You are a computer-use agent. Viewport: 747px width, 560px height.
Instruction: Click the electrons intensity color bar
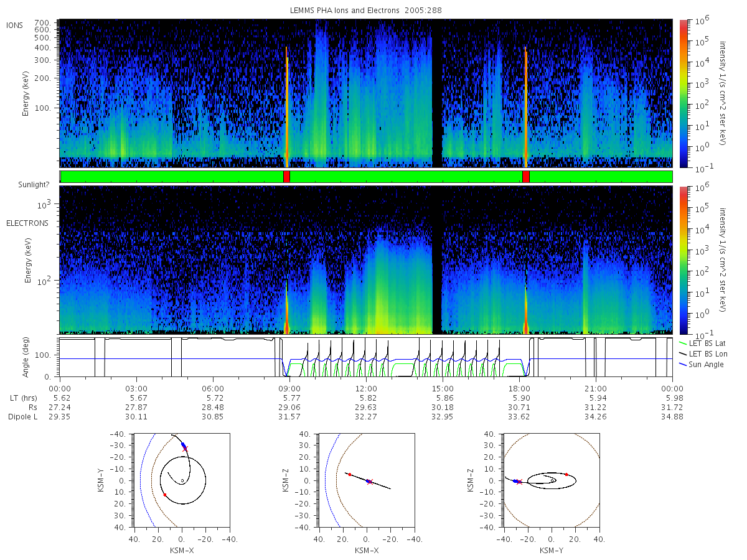tap(683, 259)
